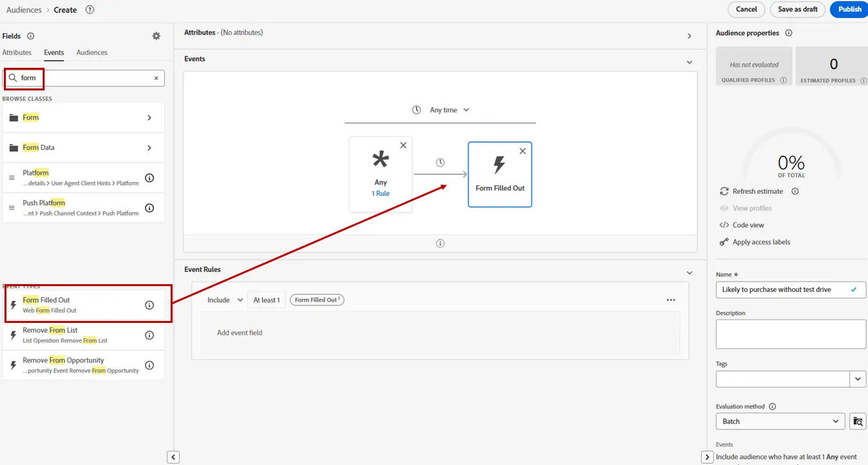Click the help icon next to Create
This screenshot has width=868, height=465.
coord(90,10)
